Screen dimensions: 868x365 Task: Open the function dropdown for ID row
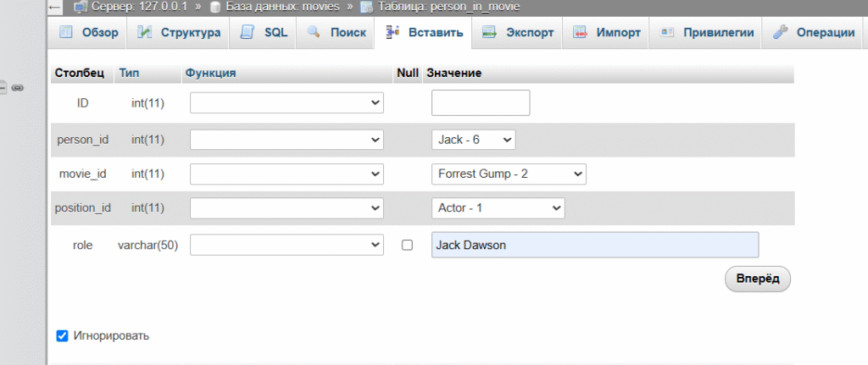[x=287, y=102]
